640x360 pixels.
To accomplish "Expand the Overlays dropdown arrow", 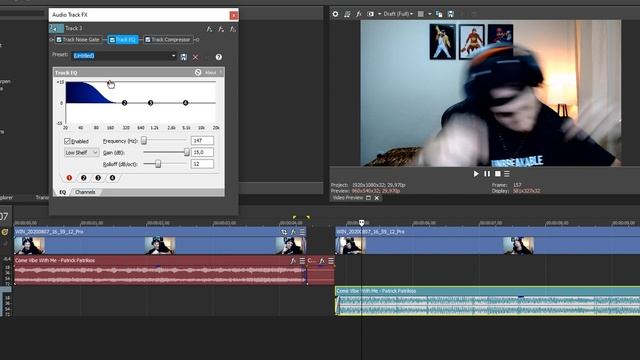I will (430, 14).
